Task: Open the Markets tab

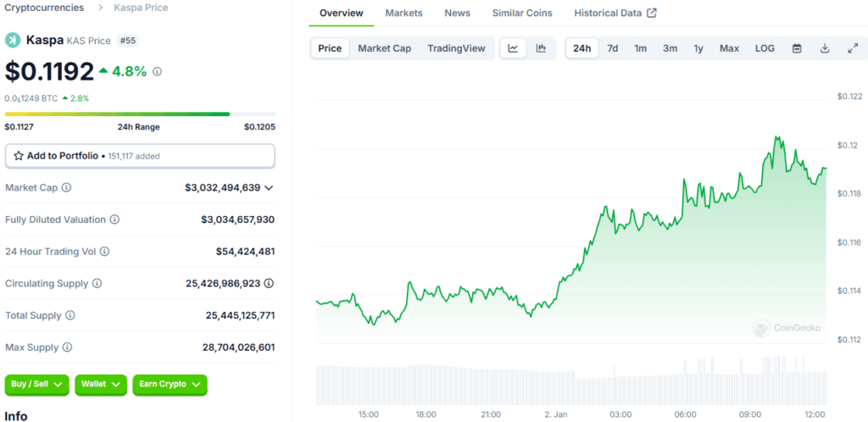Action: click(404, 13)
